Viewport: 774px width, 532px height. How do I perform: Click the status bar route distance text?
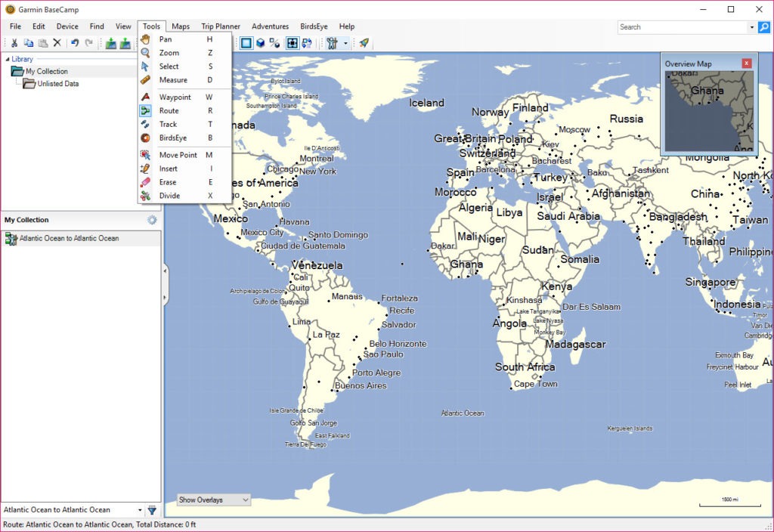(100, 524)
